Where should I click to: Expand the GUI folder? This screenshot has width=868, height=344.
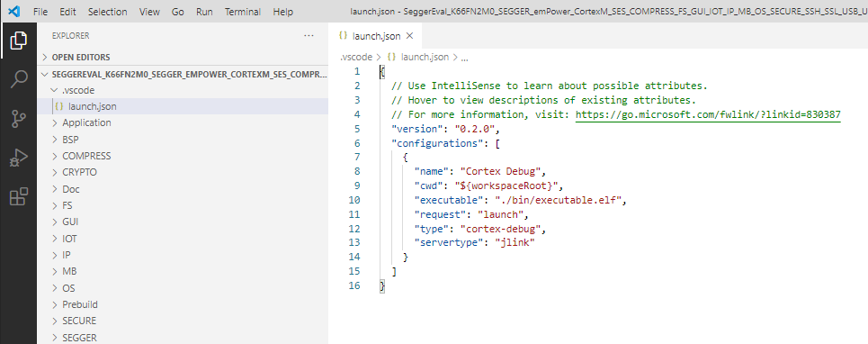click(183, 222)
